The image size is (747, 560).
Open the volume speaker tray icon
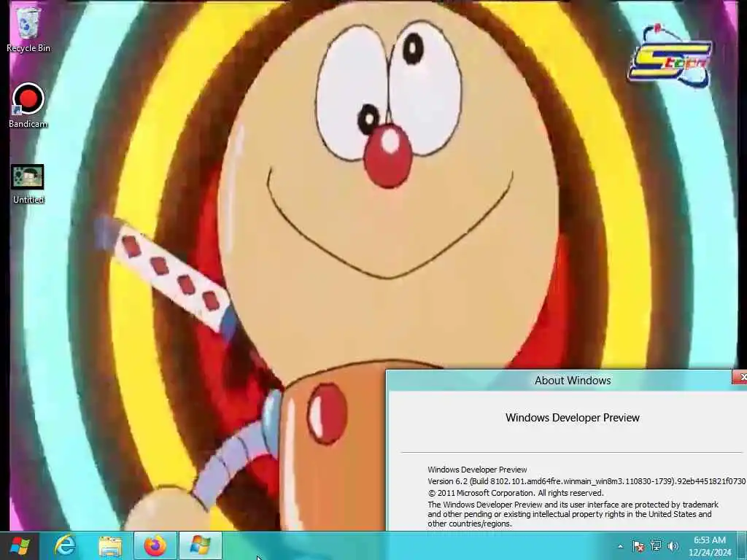(x=673, y=546)
